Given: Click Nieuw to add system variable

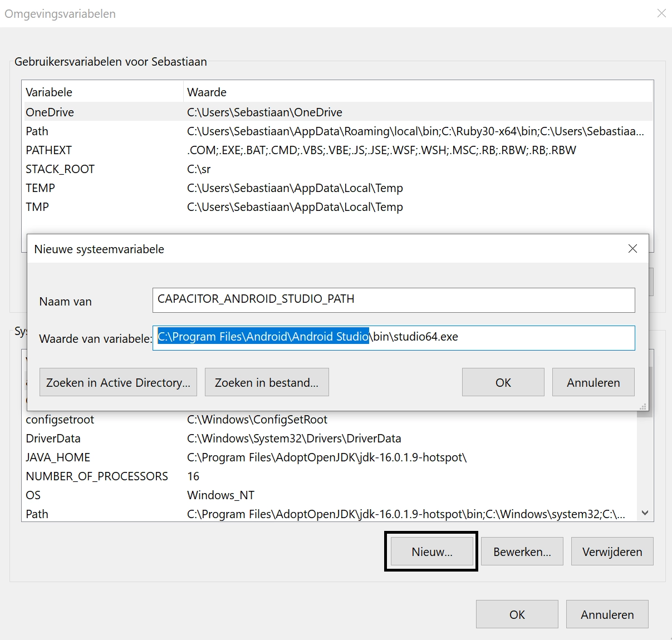Looking at the screenshot, I should (x=431, y=552).
